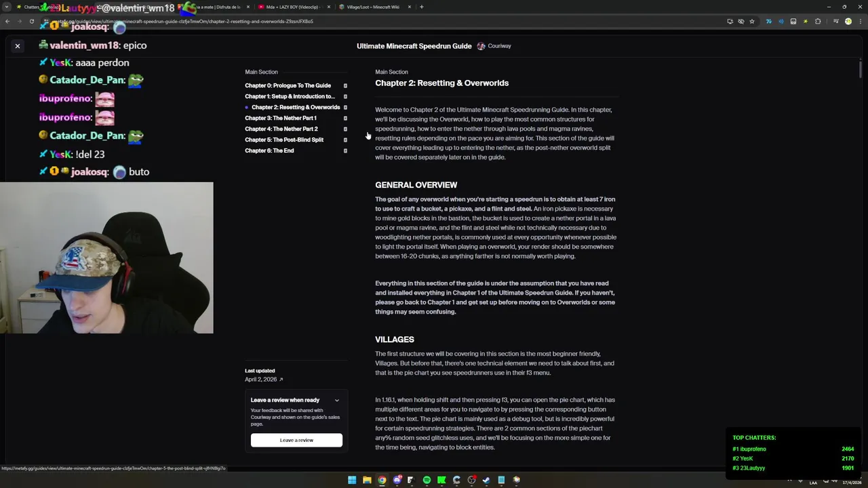Click the GENERAL OVERVIEW heading
Viewport: 868px width, 488px height.
point(416,185)
